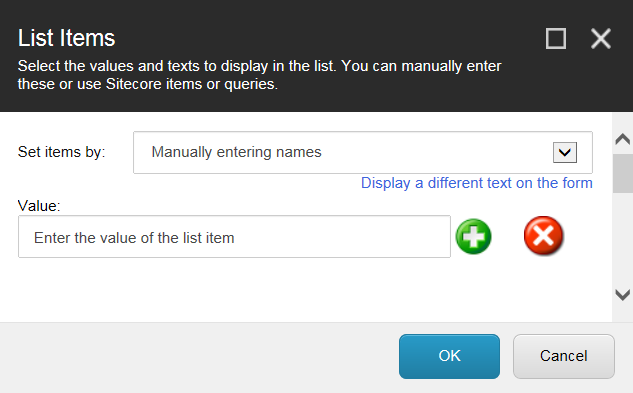Remove the list item with red X icon
Viewport: 633px width, 393px height.
pos(543,235)
